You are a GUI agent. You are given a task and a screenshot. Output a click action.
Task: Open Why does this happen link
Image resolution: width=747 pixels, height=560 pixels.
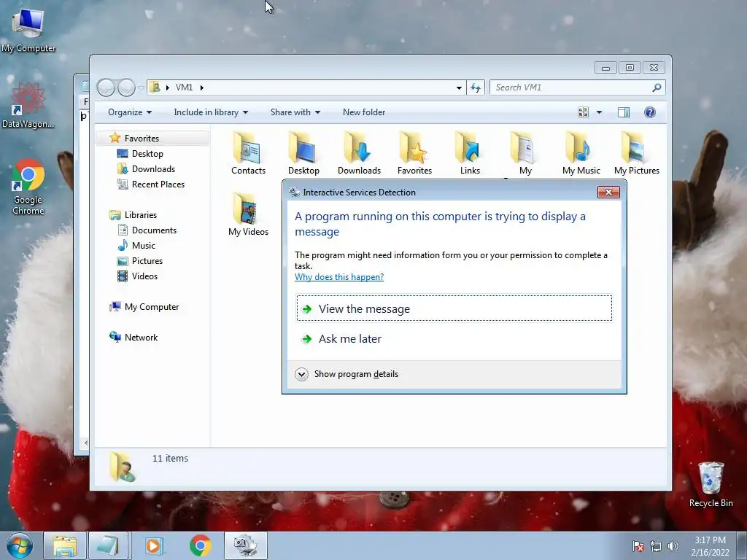[339, 277]
